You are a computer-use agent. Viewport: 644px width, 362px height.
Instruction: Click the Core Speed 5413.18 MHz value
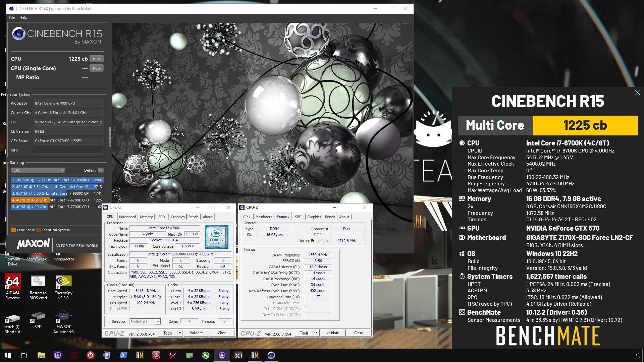(x=146, y=291)
